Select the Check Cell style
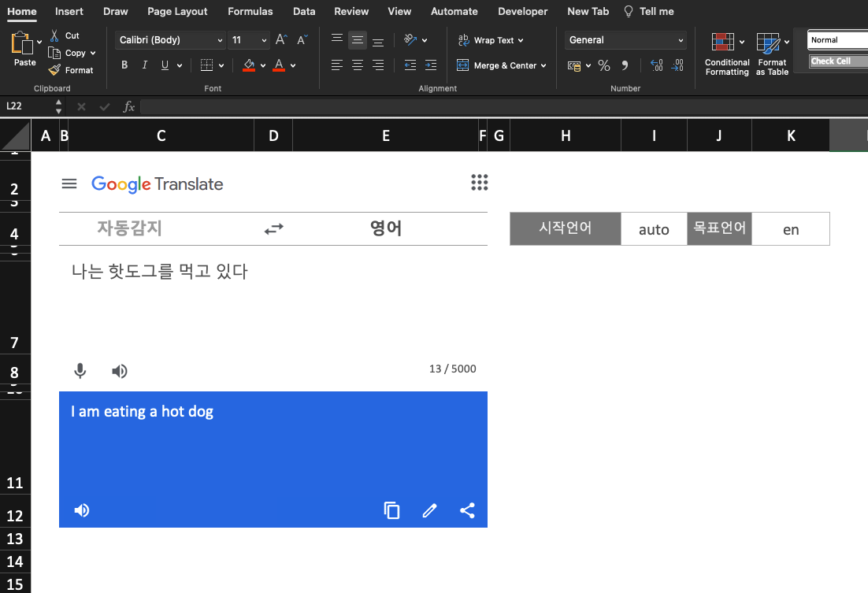Image resolution: width=868 pixels, height=593 pixels. coord(838,61)
